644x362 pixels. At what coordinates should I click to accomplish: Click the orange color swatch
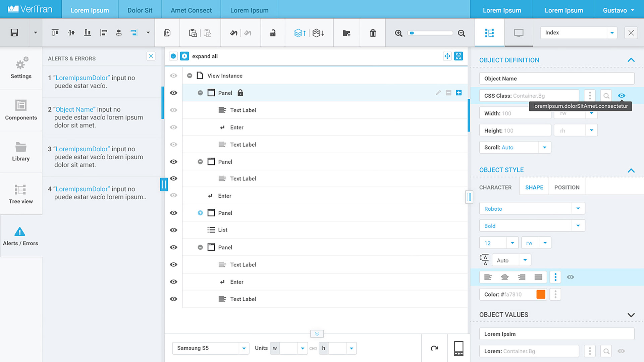click(541, 294)
